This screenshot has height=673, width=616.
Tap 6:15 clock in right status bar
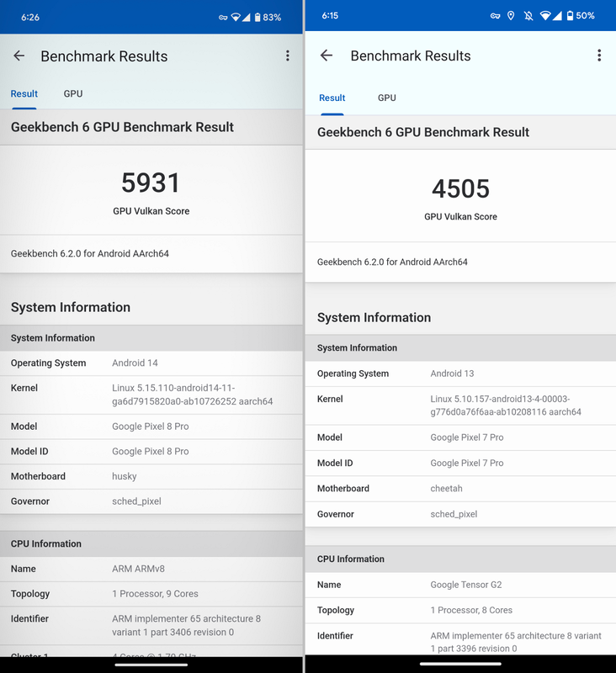coord(330,16)
